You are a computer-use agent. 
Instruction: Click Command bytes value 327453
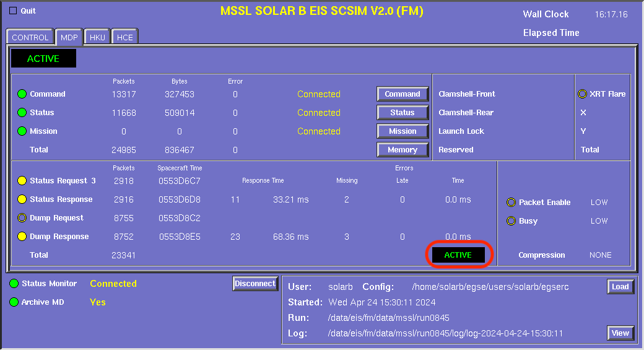click(180, 94)
